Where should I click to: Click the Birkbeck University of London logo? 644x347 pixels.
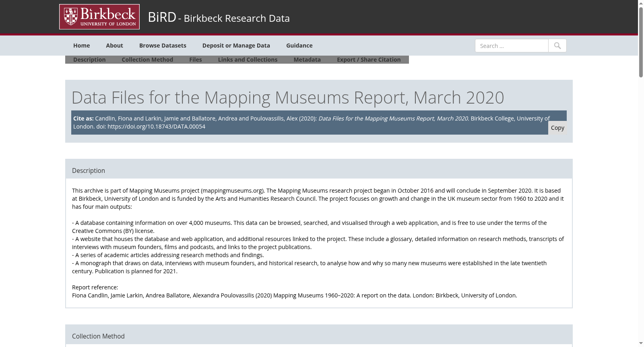coord(99,17)
